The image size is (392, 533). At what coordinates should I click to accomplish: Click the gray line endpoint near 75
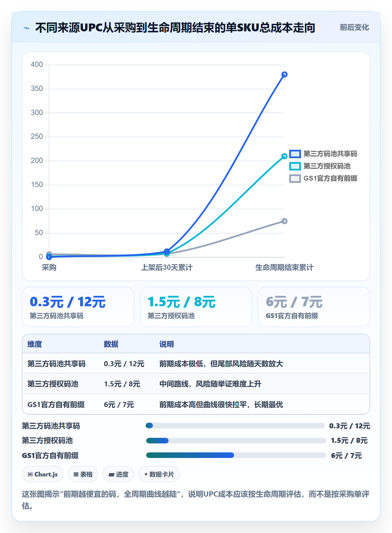pyautogui.click(x=284, y=221)
